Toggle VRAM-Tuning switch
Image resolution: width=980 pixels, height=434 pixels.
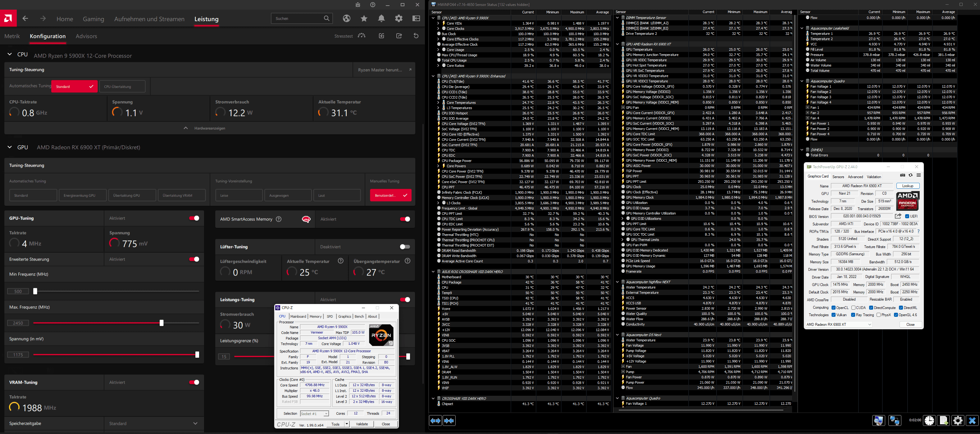pos(194,382)
